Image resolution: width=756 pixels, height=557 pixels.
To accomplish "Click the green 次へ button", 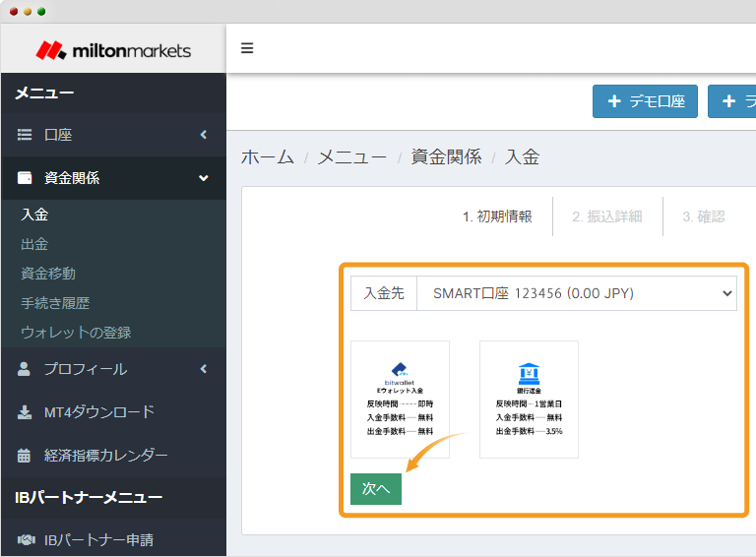I will tap(376, 489).
